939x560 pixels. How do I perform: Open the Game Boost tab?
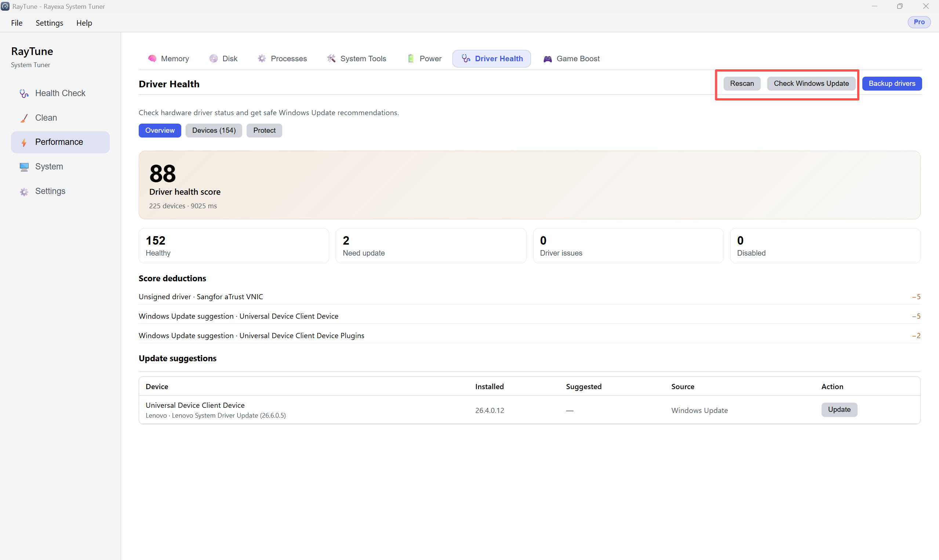tap(572, 58)
